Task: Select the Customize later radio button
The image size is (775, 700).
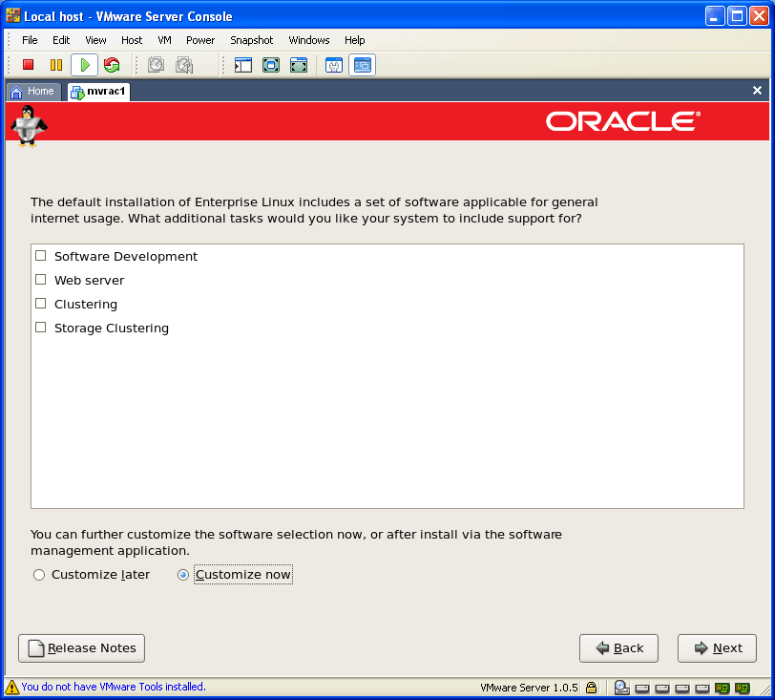Action: tap(39, 575)
